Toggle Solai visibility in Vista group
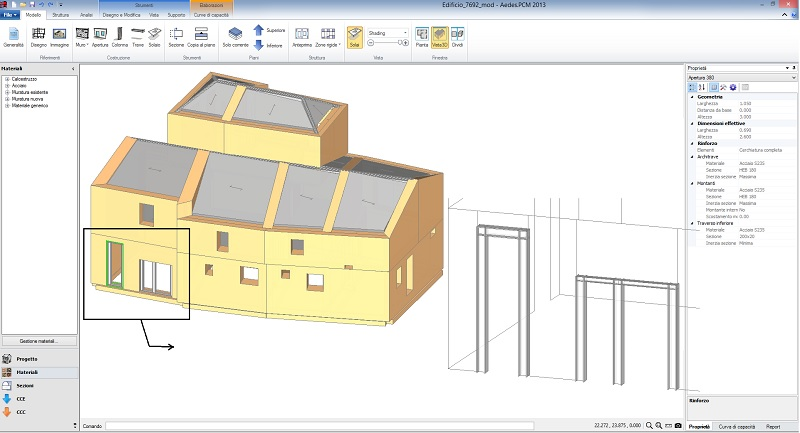 click(x=354, y=36)
